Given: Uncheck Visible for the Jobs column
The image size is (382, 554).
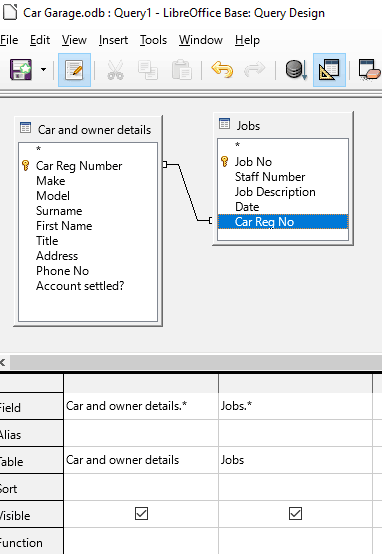Looking at the screenshot, I should [295, 513].
